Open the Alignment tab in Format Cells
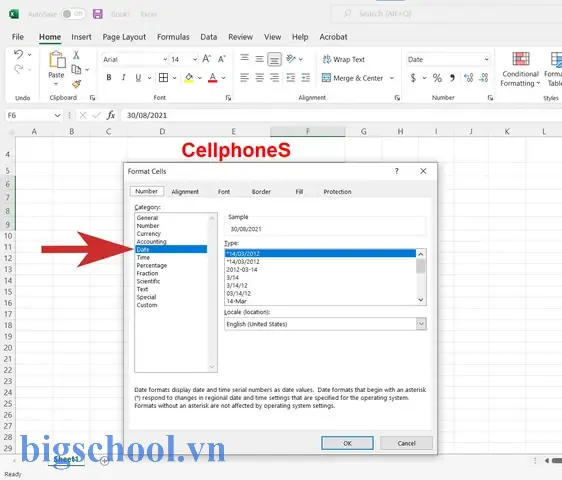Image resolution: width=562 pixels, height=480 pixels. (x=185, y=192)
